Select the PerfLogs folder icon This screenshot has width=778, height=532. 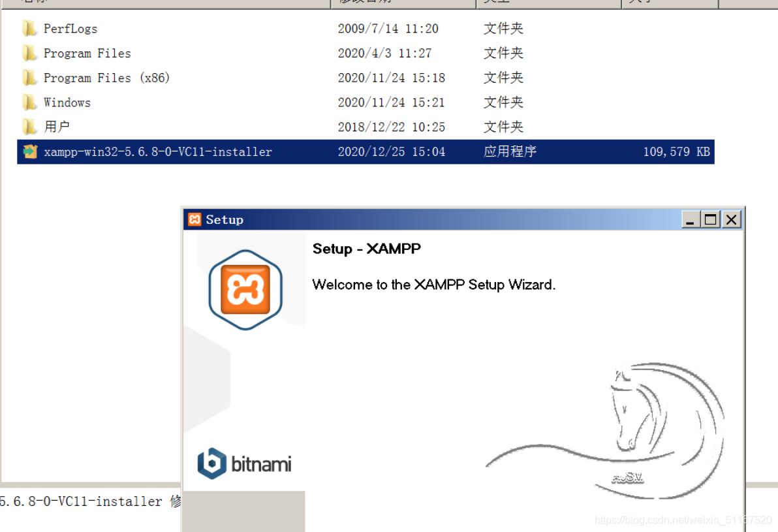point(29,28)
